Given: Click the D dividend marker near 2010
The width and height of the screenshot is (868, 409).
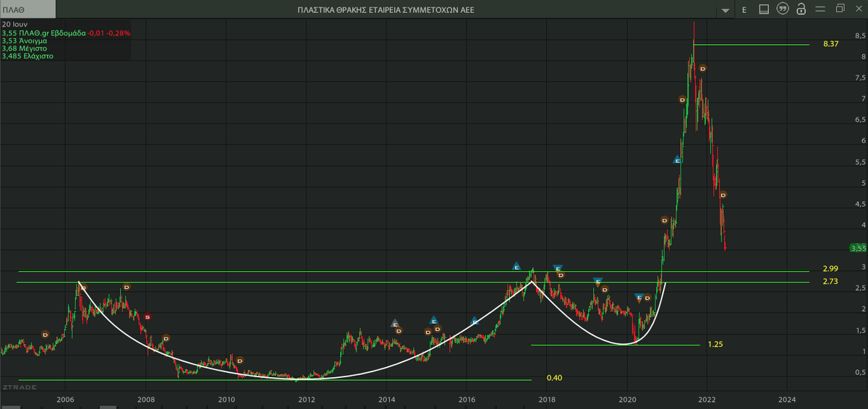Looking at the screenshot, I should [x=239, y=360].
